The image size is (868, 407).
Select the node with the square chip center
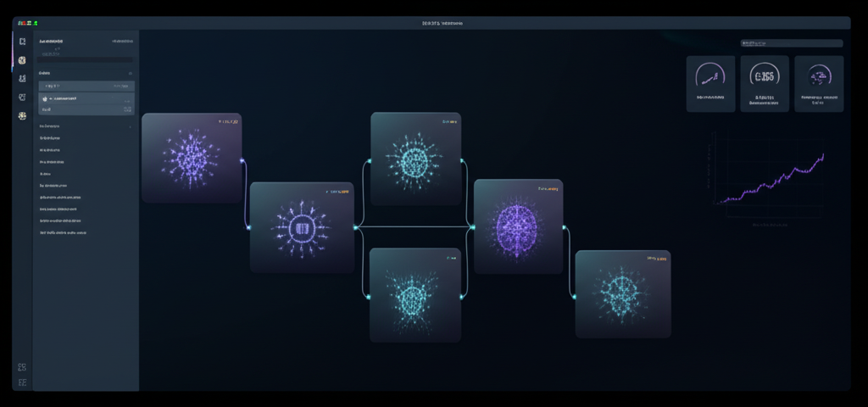click(302, 227)
